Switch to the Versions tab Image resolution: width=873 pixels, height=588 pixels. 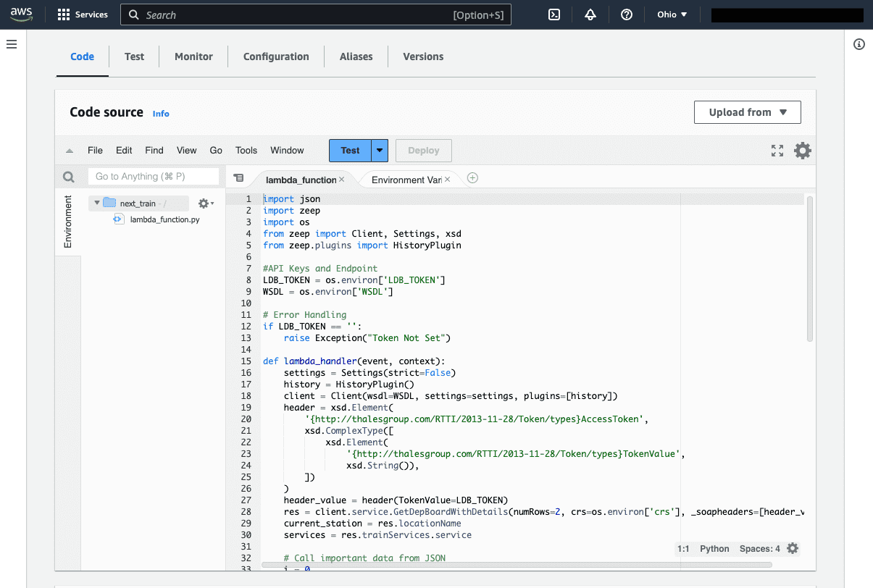point(423,56)
